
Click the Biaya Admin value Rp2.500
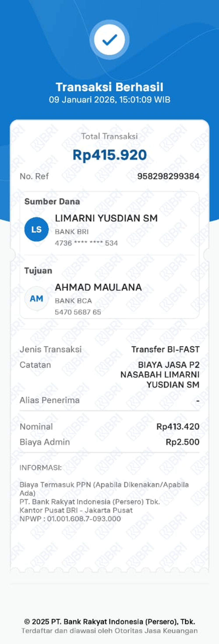coord(183,442)
